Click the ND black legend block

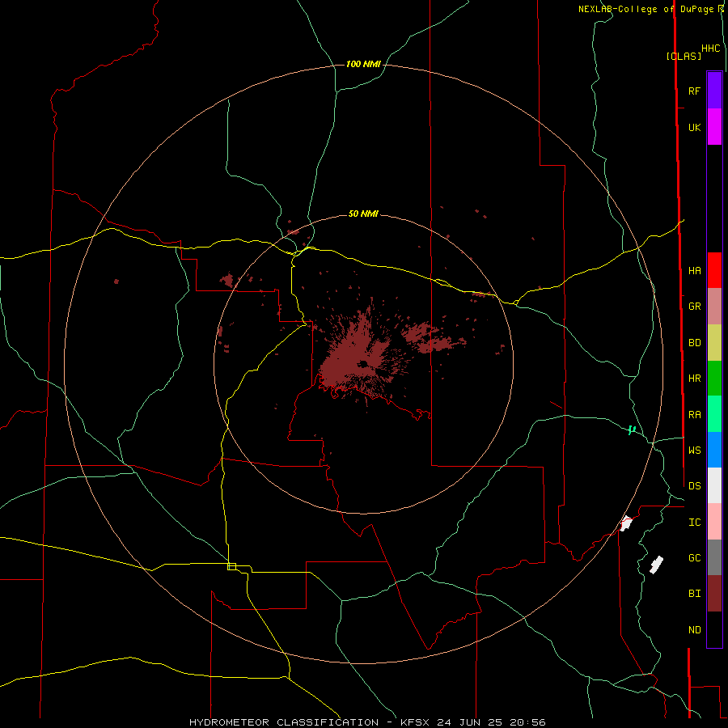pyautogui.click(x=714, y=629)
